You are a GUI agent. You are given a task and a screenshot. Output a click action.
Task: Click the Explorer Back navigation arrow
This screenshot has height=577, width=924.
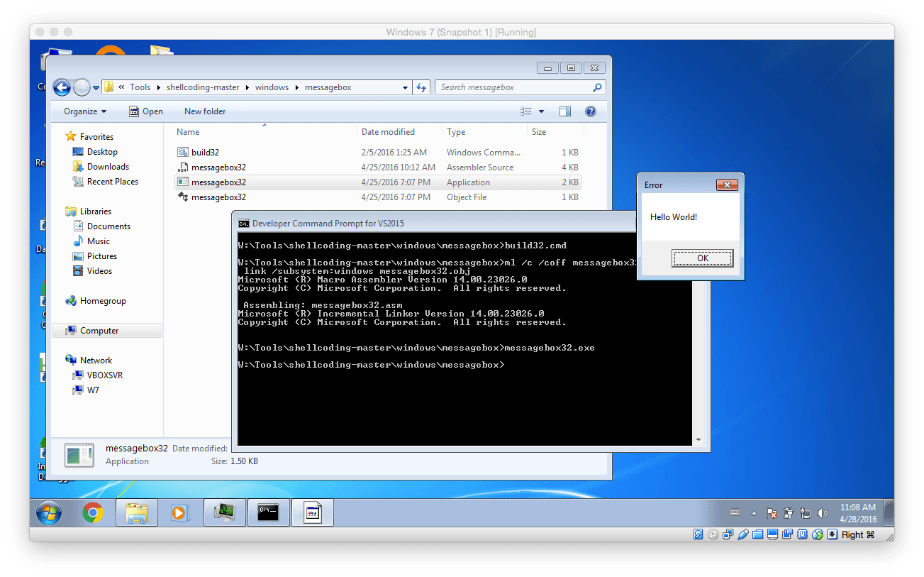pos(62,87)
